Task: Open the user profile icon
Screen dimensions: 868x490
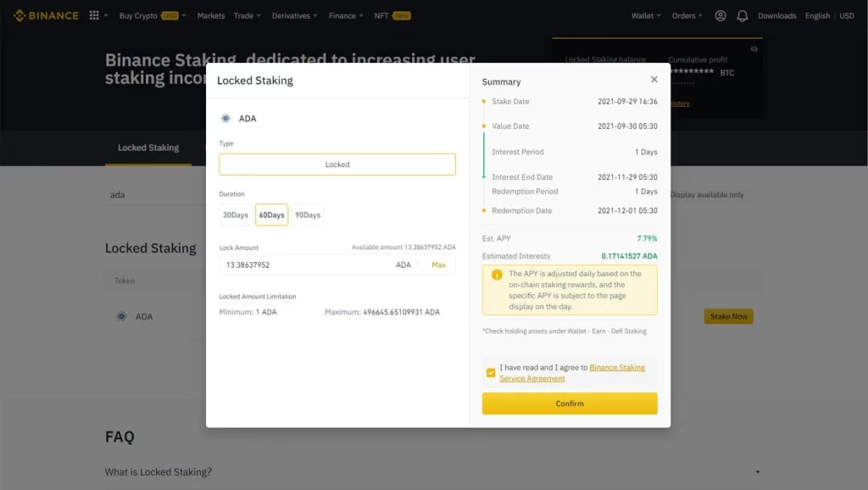Action: coord(721,15)
